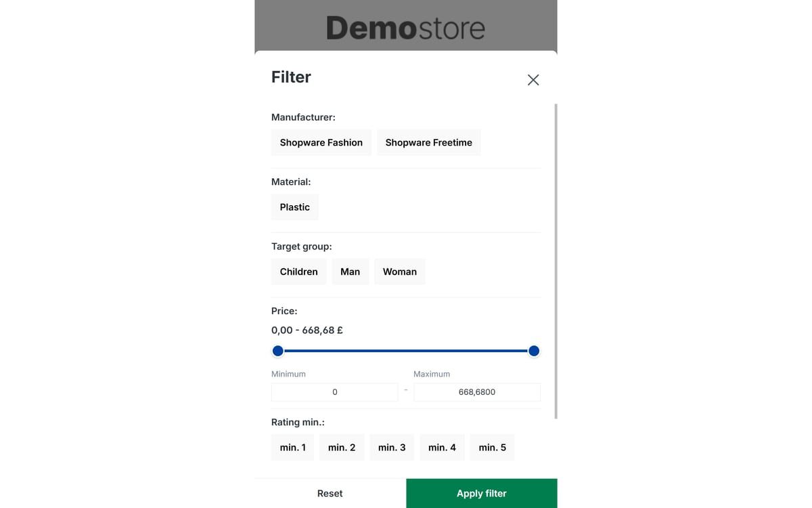The width and height of the screenshot is (812, 508).
Task: Click the middle of the price range track
Action: click(x=406, y=351)
